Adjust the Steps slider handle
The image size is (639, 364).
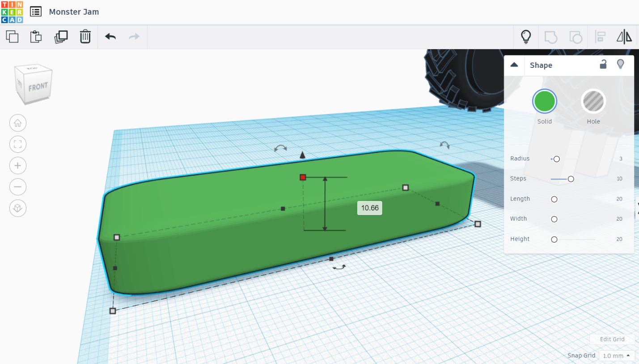(x=571, y=179)
